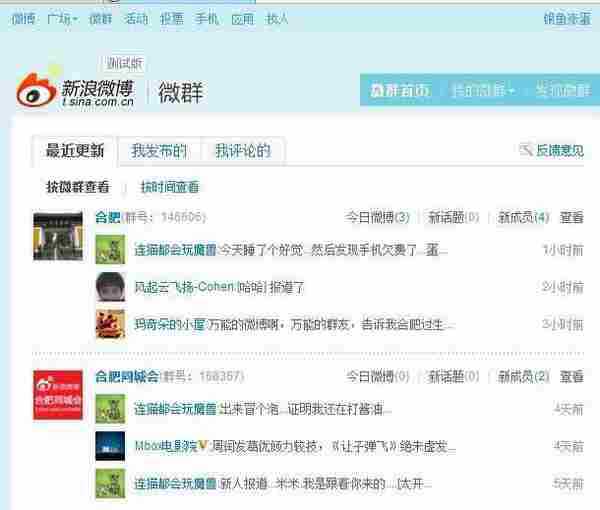
Task: Click the feedback icon beside 反馈意见
Action: click(526, 150)
